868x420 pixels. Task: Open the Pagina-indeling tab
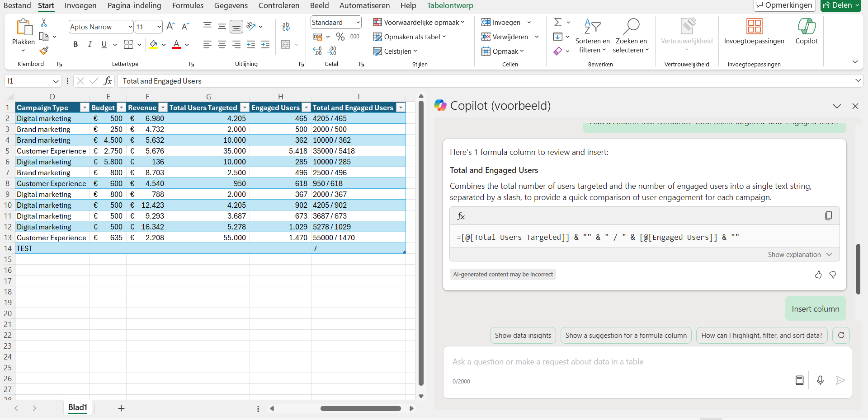pos(134,5)
